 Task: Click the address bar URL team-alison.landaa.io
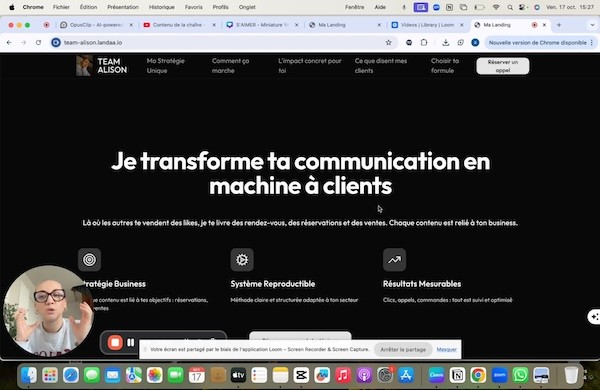click(x=93, y=42)
